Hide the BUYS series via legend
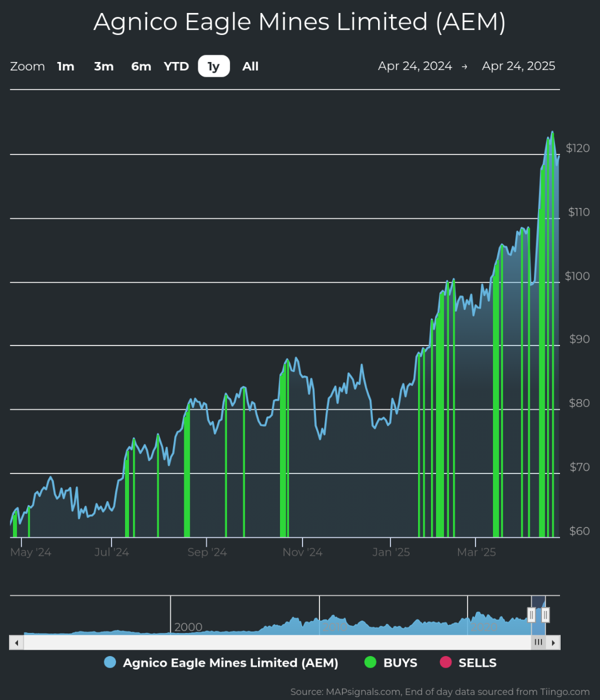The image size is (600, 700). point(392,663)
